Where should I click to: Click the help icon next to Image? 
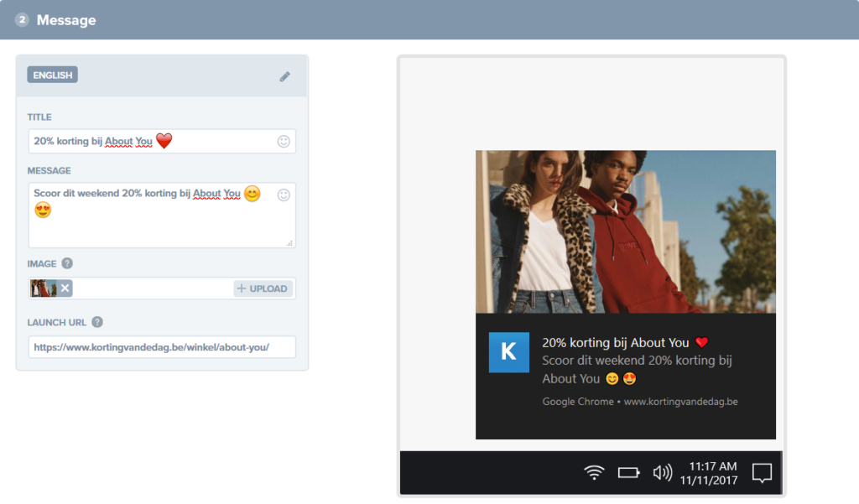[67, 263]
